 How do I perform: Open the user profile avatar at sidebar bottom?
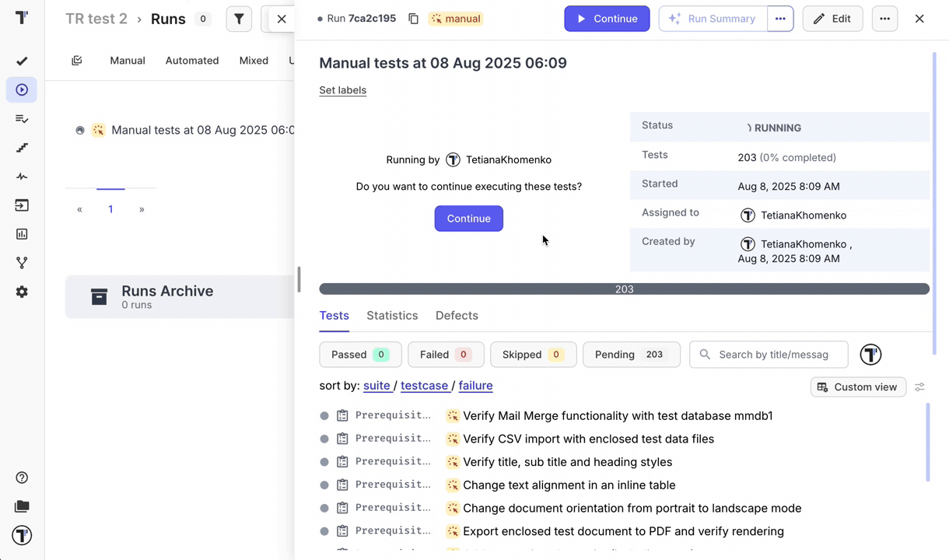click(22, 535)
